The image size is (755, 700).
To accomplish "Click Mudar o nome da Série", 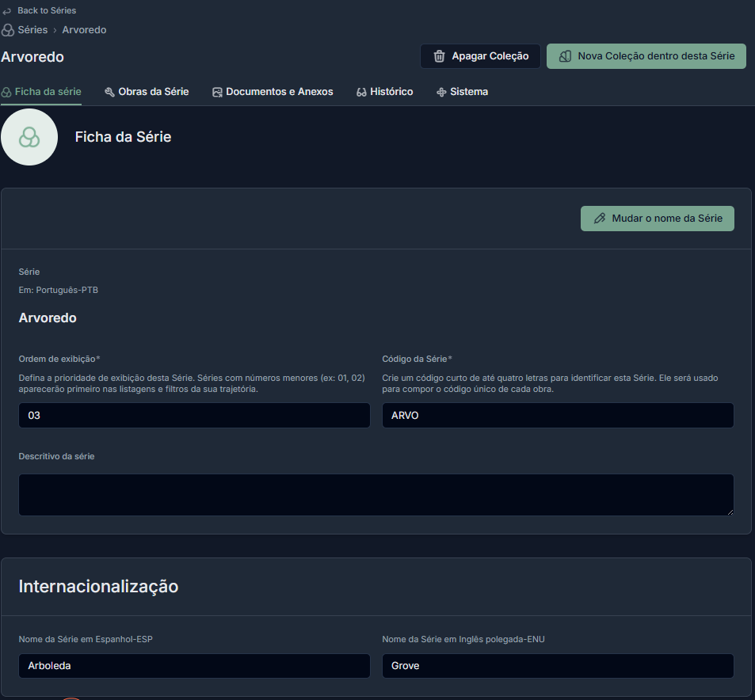I will (x=658, y=219).
